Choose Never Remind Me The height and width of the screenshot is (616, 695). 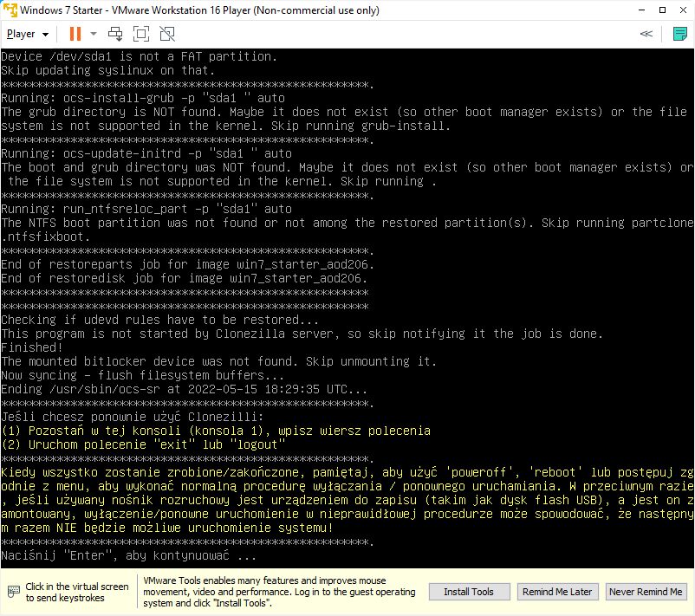(x=645, y=592)
